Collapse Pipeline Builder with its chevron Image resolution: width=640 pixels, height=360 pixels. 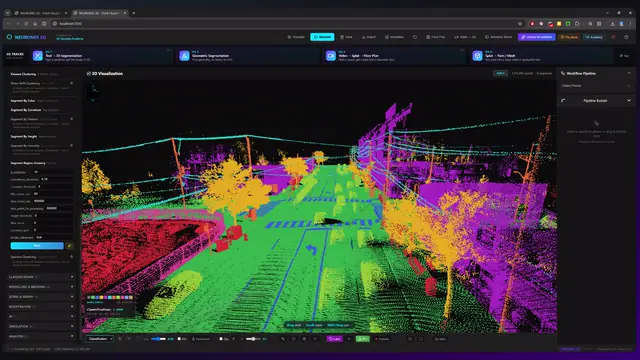point(629,100)
